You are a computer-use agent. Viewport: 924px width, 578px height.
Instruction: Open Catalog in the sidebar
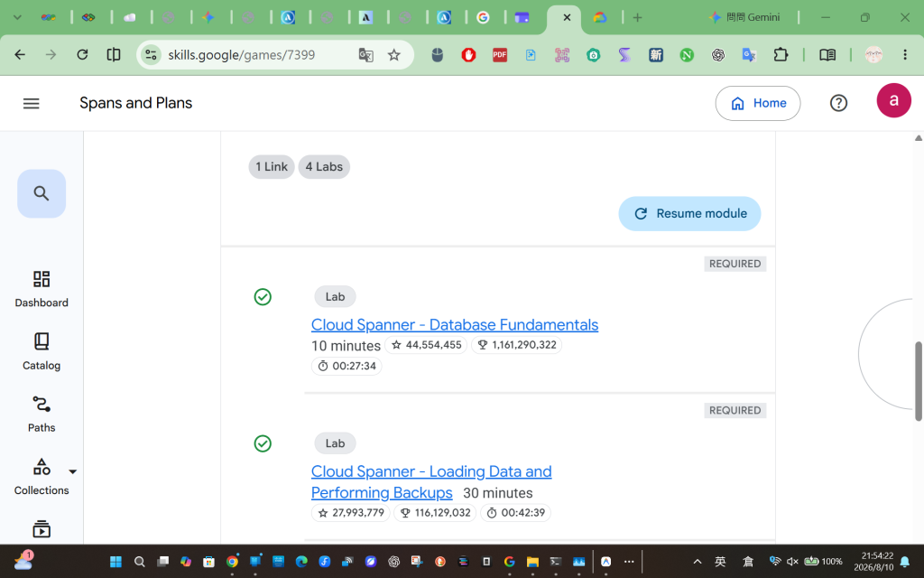pyautogui.click(x=42, y=351)
